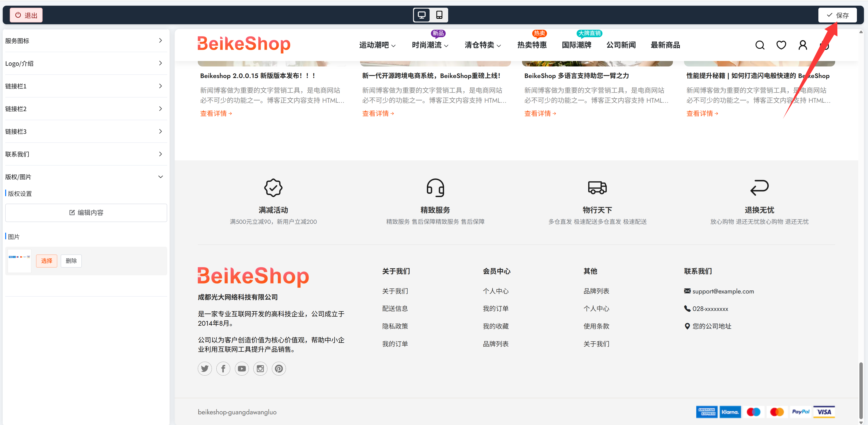The image size is (868, 425).
Task: Open the site search magnifier icon
Action: (x=760, y=45)
